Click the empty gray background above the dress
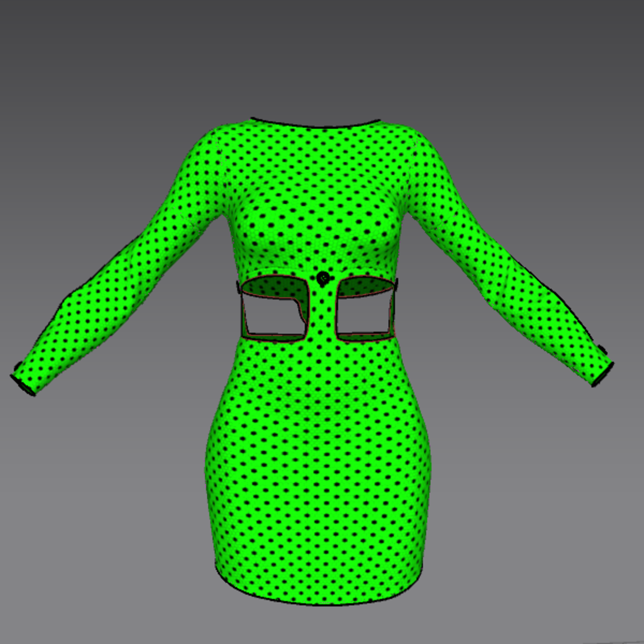644x644 pixels. pos(322,54)
